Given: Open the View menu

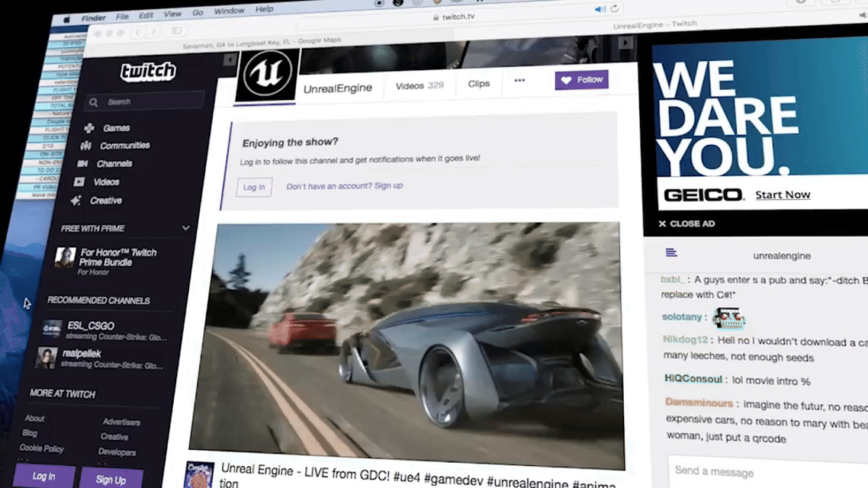Looking at the screenshot, I should [x=172, y=14].
